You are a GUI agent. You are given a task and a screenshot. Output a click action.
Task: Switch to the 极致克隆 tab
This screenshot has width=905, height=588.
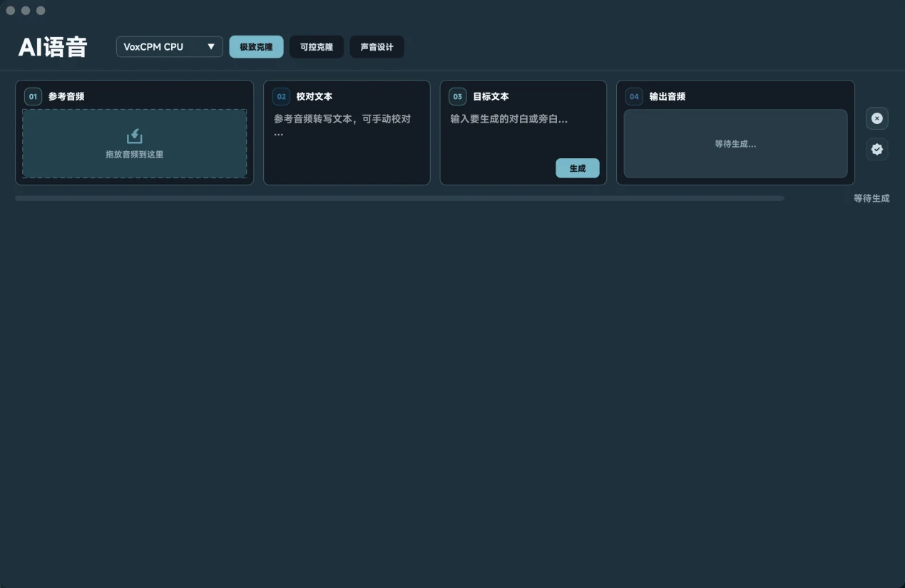tap(256, 47)
